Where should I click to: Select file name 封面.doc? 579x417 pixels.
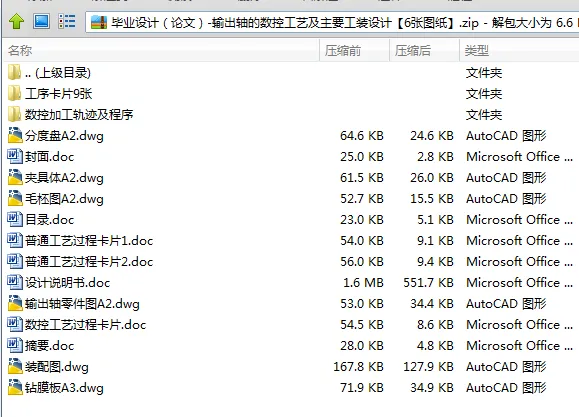(49, 157)
